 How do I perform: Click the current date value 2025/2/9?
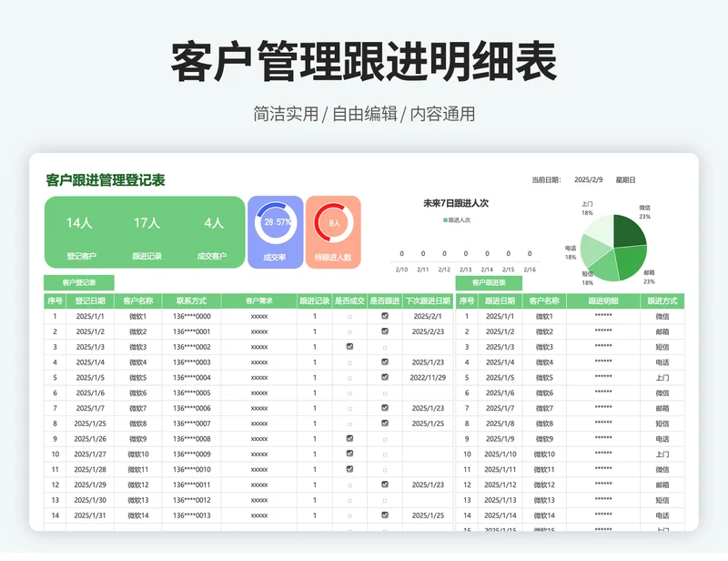[x=588, y=180]
